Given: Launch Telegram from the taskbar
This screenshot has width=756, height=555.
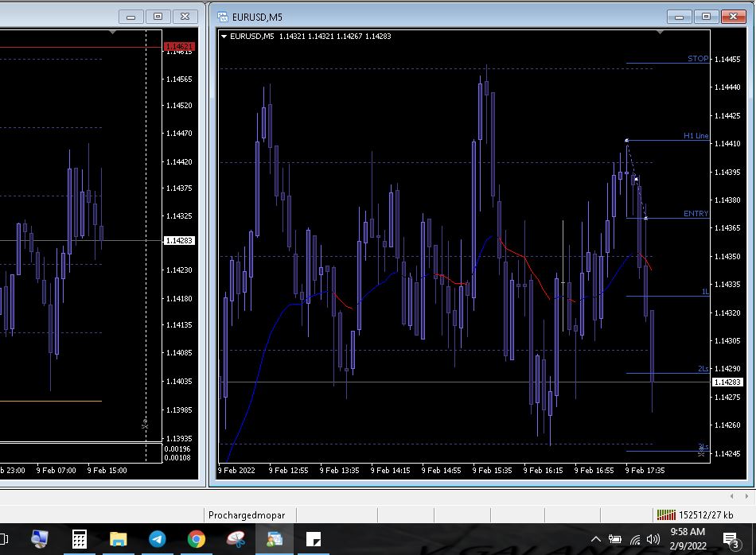Looking at the screenshot, I should (x=158, y=539).
